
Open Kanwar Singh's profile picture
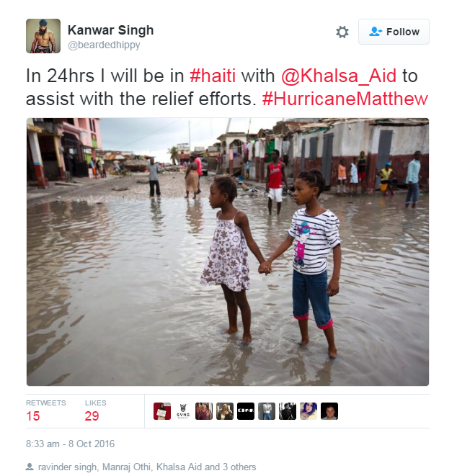point(43,36)
